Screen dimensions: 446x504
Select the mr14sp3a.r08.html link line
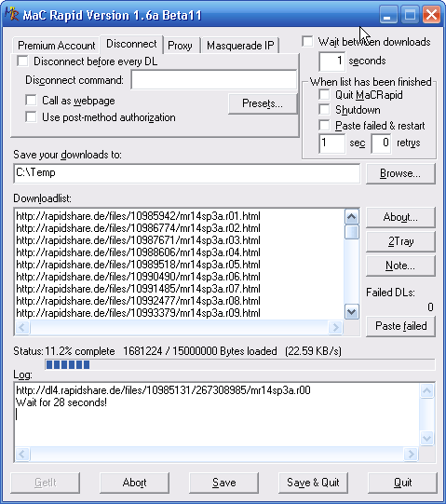tap(138, 301)
